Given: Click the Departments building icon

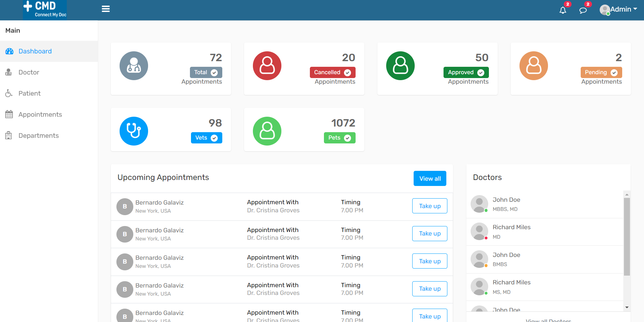Looking at the screenshot, I should (9, 135).
